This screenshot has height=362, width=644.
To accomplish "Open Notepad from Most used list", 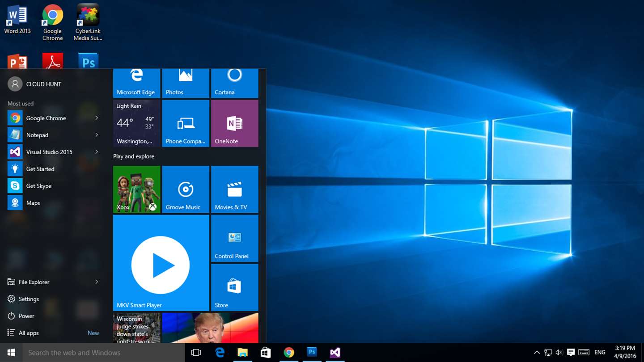I will coord(54,135).
